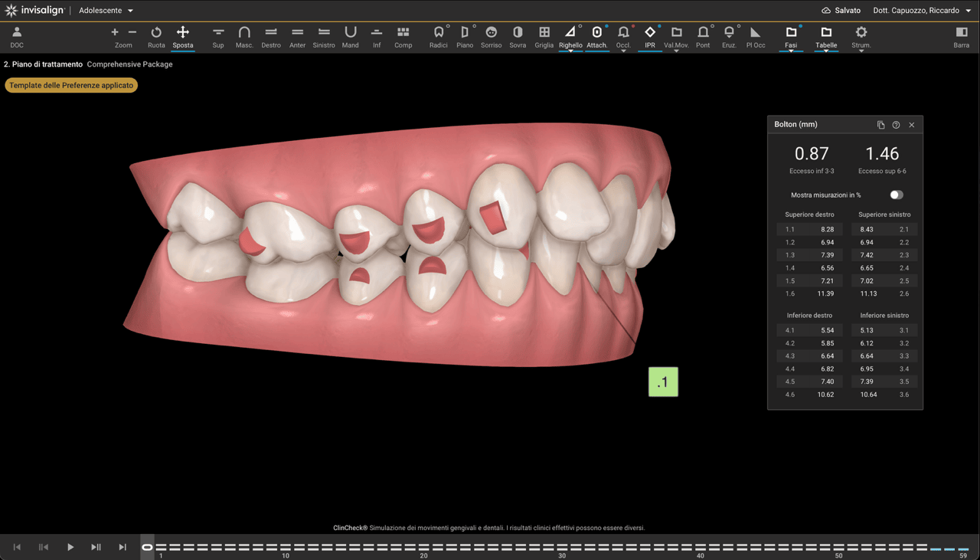Open the Tabelle tables folder
The width and height of the screenshot is (980, 560).
coord(826,37)
